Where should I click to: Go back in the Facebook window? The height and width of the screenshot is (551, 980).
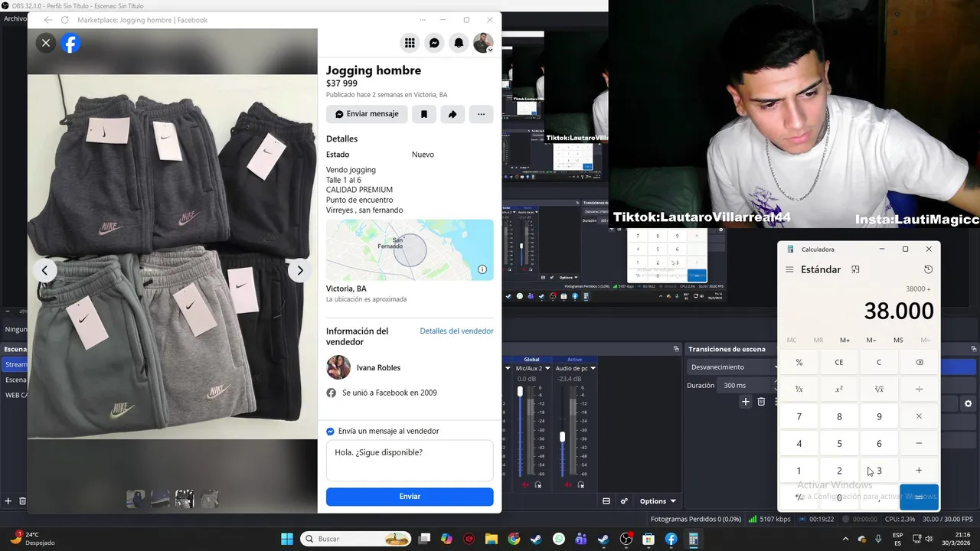(48, 20)
